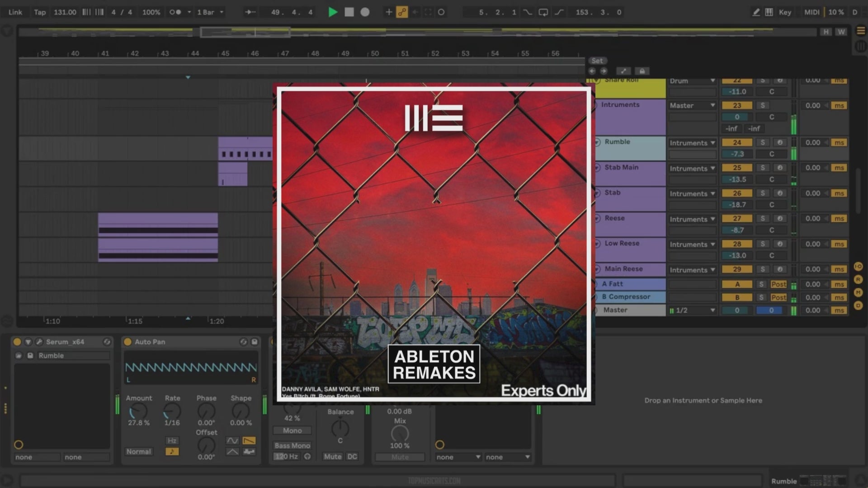Toggle track Delay section with D button

(x=858, y=305)
